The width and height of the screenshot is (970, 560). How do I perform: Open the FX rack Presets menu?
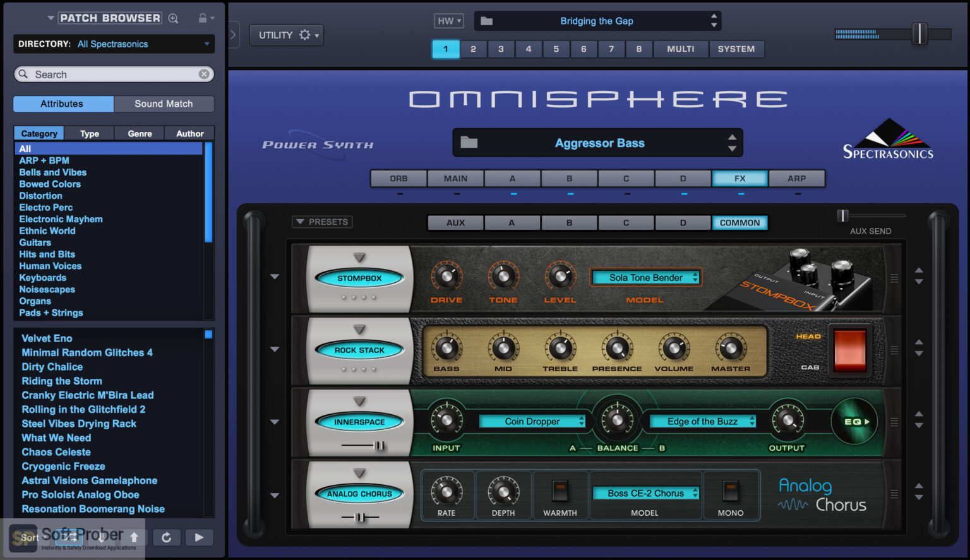pos(322,222)
